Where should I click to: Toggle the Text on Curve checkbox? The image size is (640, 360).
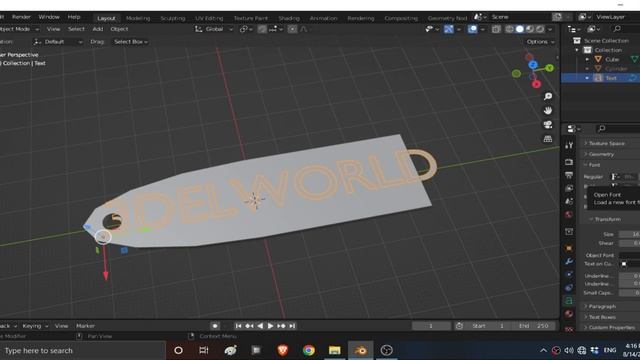(624, 264)
